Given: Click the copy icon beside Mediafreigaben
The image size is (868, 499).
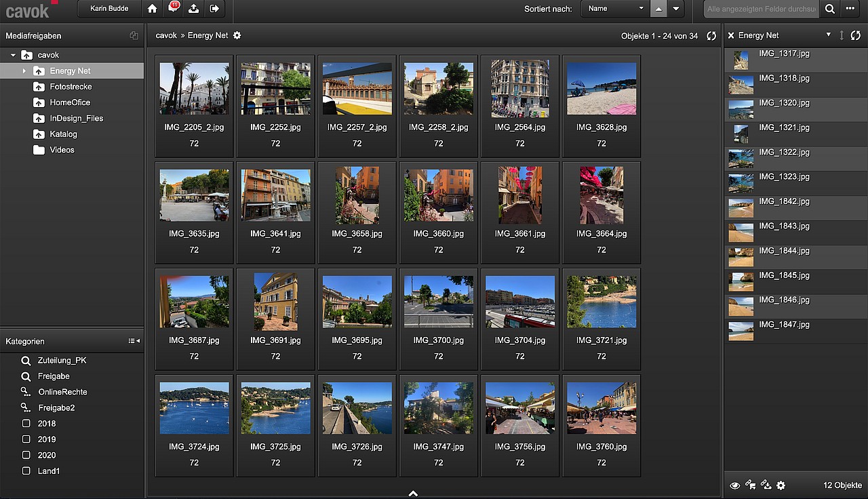Looking at the screenshot, I should [x=134, y=36].
